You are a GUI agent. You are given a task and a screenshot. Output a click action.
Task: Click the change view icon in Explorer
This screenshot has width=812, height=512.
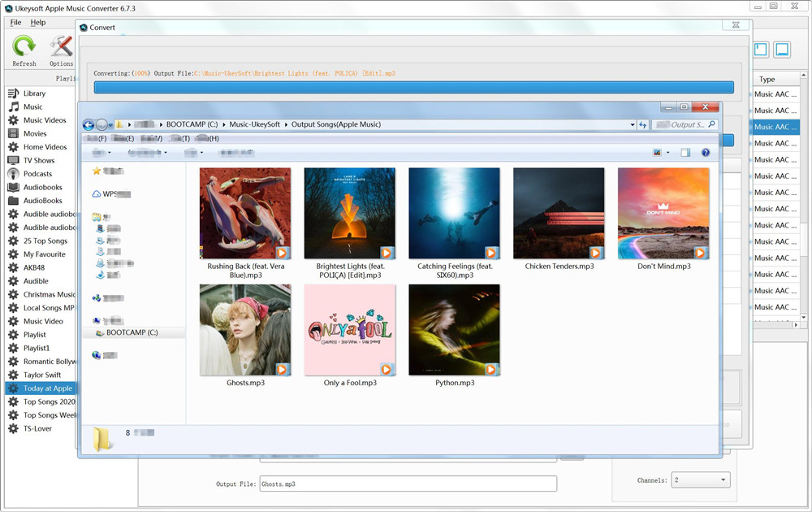[657, 152]
